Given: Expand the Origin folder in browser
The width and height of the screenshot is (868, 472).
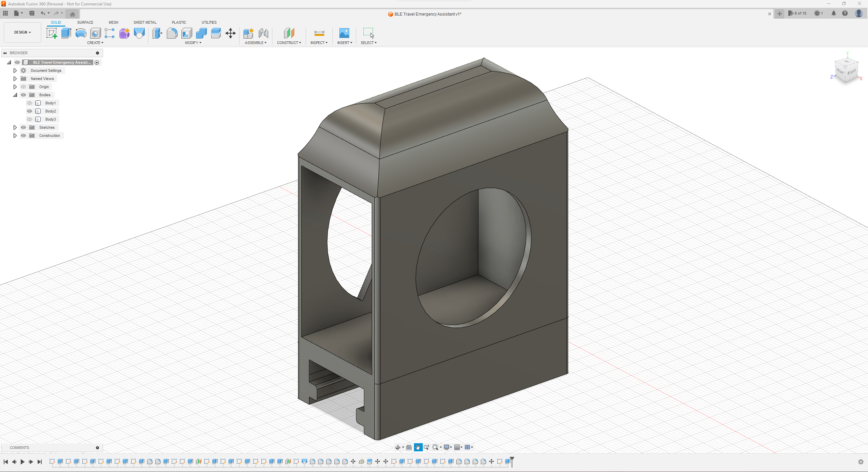Looking at the screenshot, I should (x=15, y=87).
